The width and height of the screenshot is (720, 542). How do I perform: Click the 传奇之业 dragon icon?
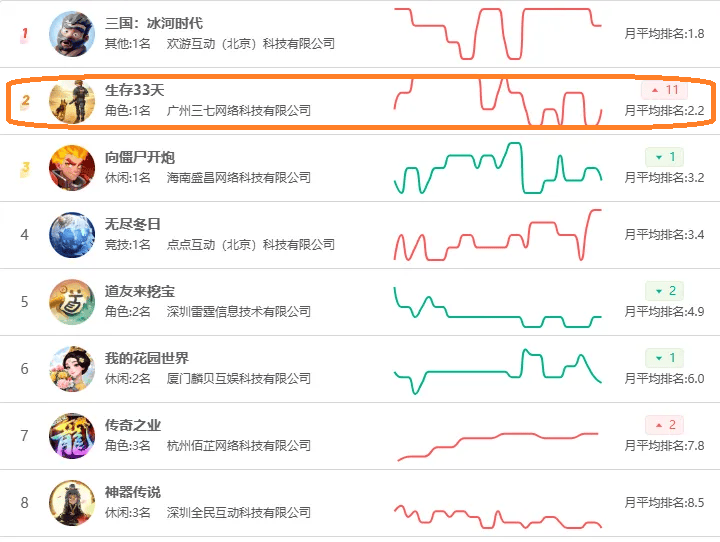coord(72,436)
